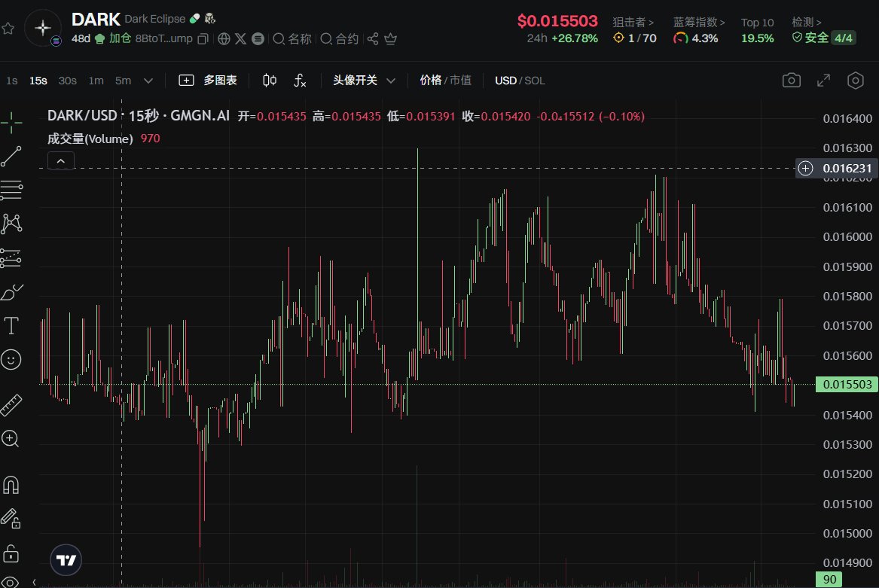Toggle lock all drawings
The height and width of the screenshot is (588, 879).
pyautogui.click(x=11, y=553)
